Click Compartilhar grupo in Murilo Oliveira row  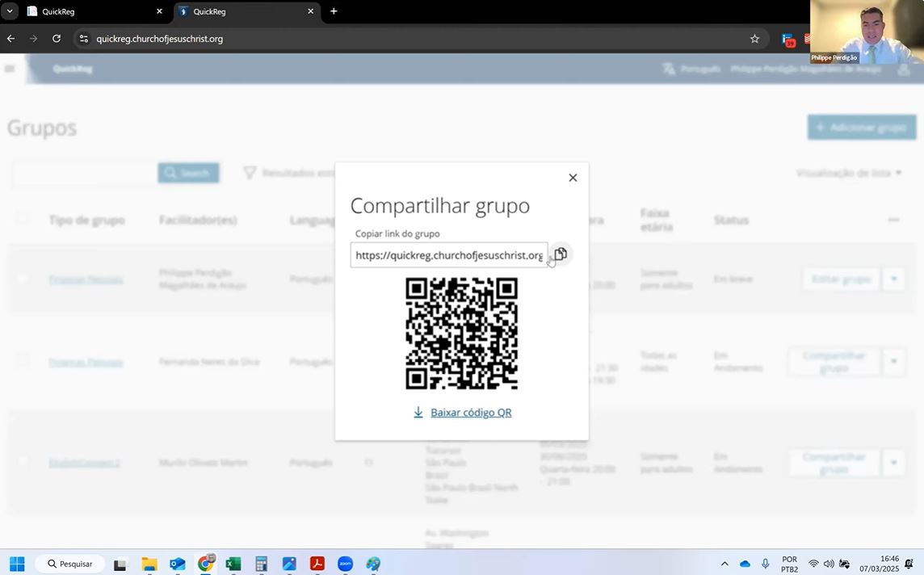[x=834, y=463]
